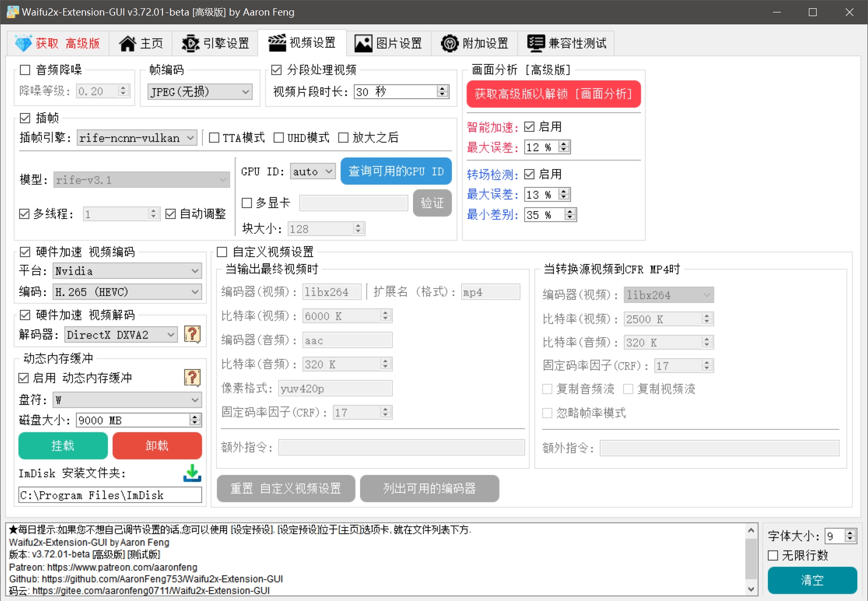Click the help icon beside DirectX DXVA2 decoder
This screenshot has width=868, height=601.
pos(192,334)
